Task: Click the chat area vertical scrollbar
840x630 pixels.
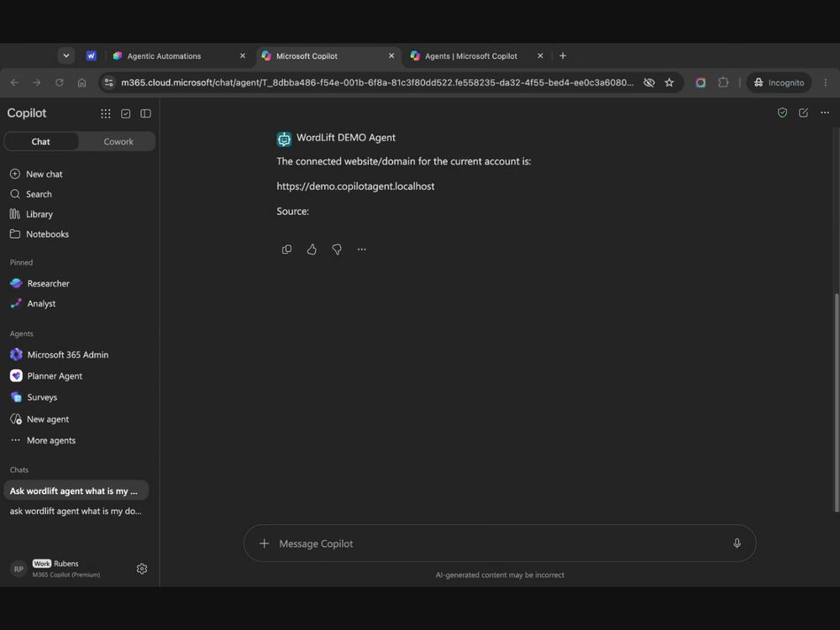Action: click(837, 402)
